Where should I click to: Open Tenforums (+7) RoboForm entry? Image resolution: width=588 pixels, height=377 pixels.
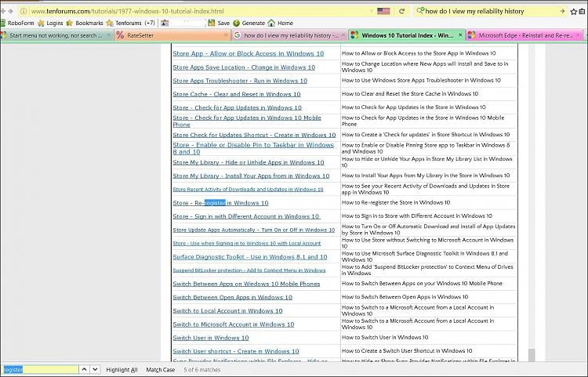click(131, 23)
